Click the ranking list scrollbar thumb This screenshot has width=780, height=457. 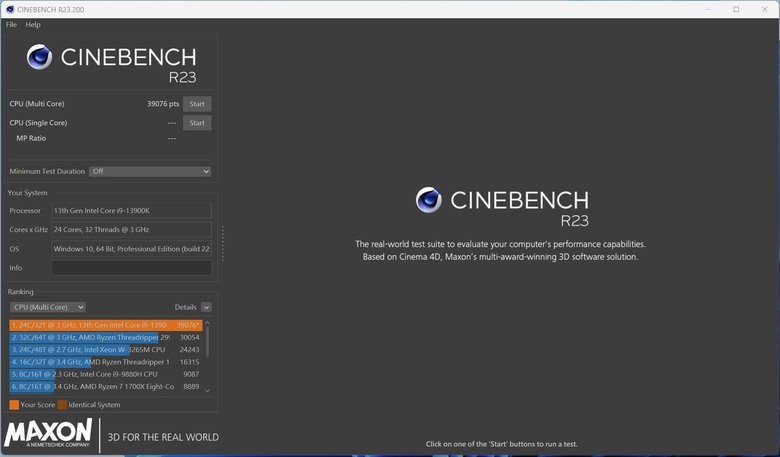coord(207,342)
